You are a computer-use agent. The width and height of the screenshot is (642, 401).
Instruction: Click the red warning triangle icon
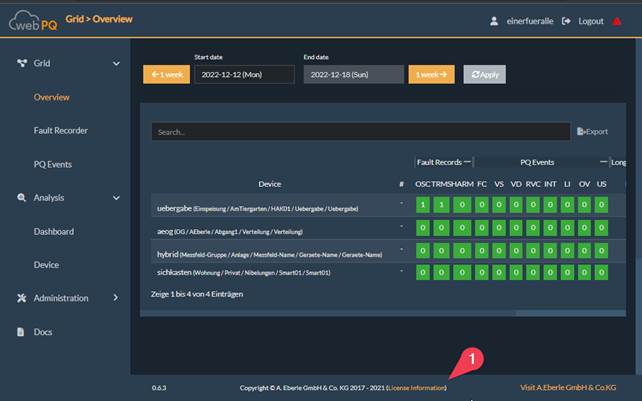(617, 21)
